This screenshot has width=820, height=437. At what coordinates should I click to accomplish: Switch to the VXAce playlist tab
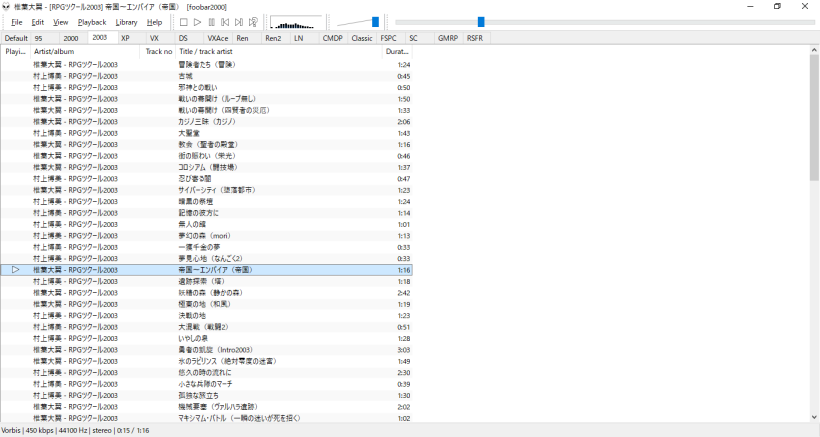click(218, 38)
